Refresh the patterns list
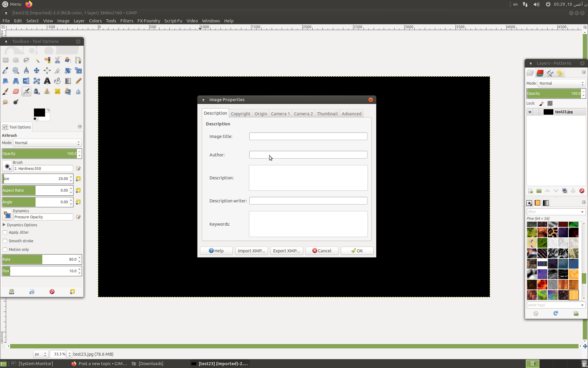This screenshot has width=588, height=368. (556, 313)
